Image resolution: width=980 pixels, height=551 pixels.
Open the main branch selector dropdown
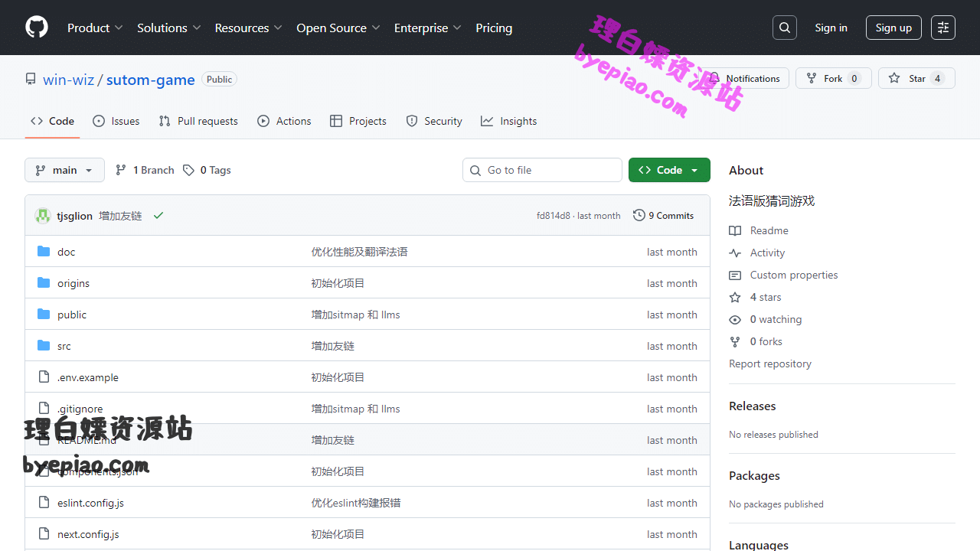[64, 170]
